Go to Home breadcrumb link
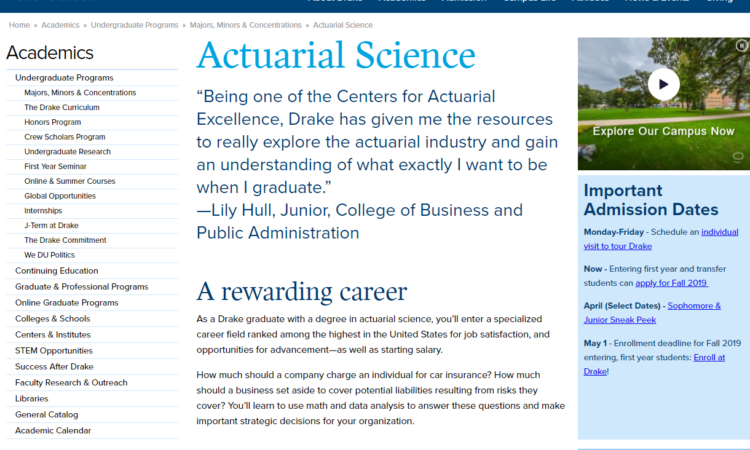The image size is (750, 450). 19,25
